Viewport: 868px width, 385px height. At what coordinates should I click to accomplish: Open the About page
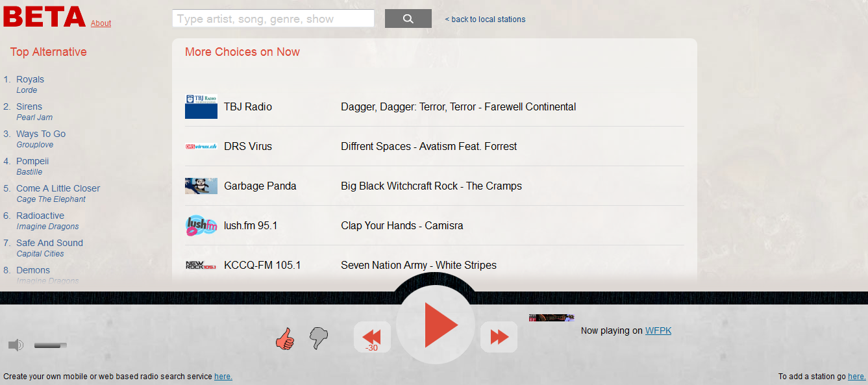point(100,23)
